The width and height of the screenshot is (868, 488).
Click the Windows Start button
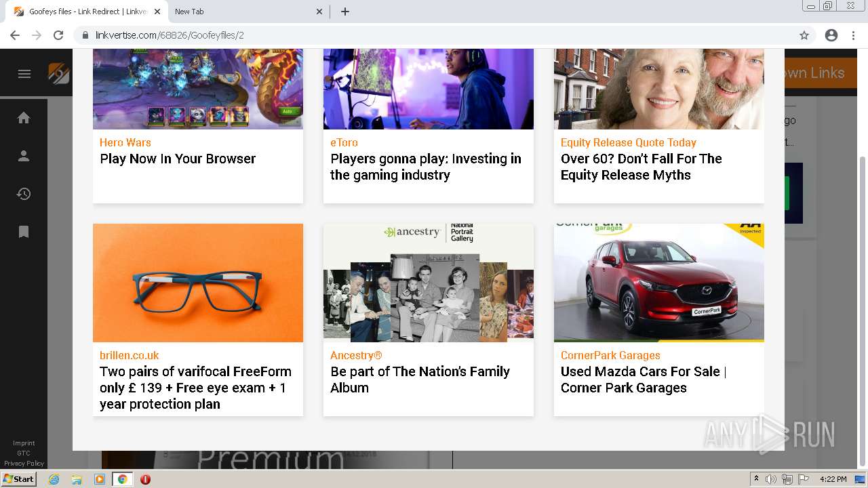[x=18, y=479]
